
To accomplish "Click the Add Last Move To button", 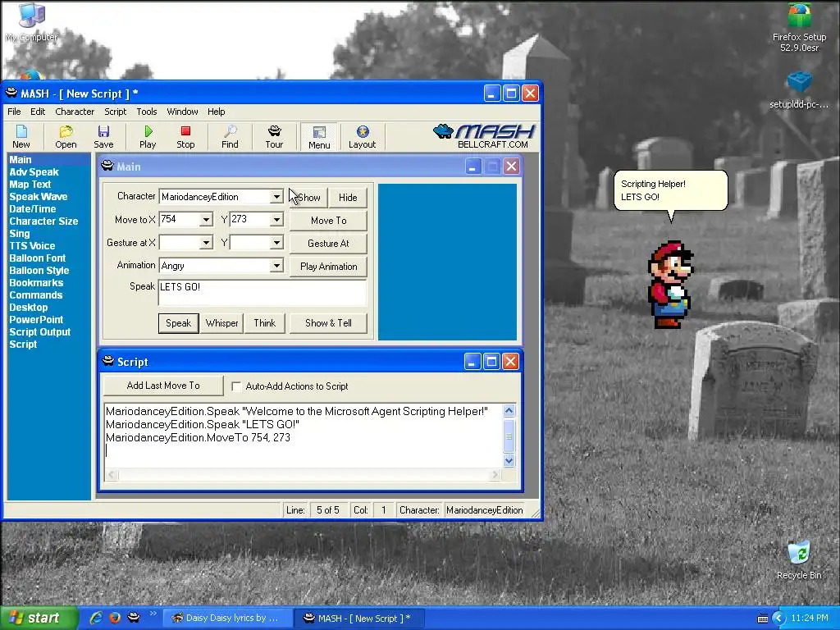I will tap(163, 386).
